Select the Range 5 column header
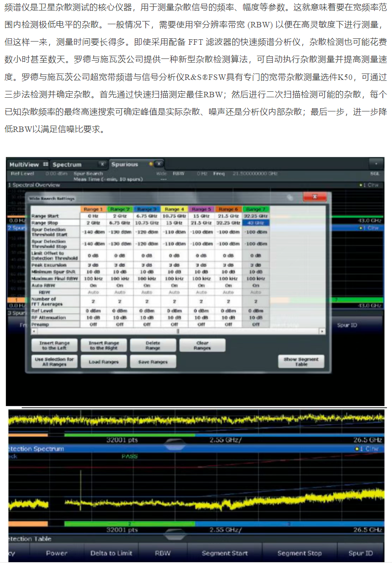 (x=201, y=209)
